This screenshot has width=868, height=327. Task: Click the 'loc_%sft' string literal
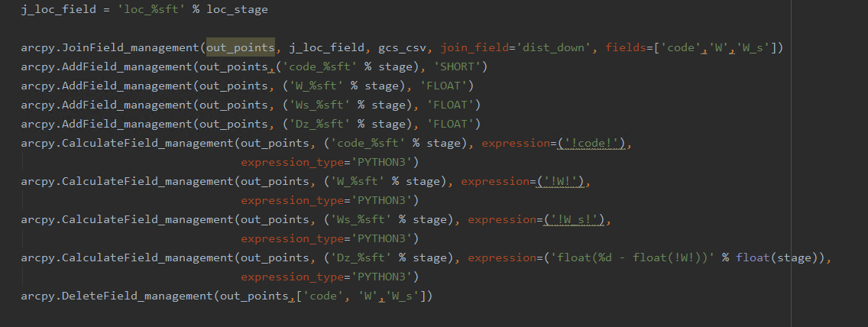click(152, 9)
